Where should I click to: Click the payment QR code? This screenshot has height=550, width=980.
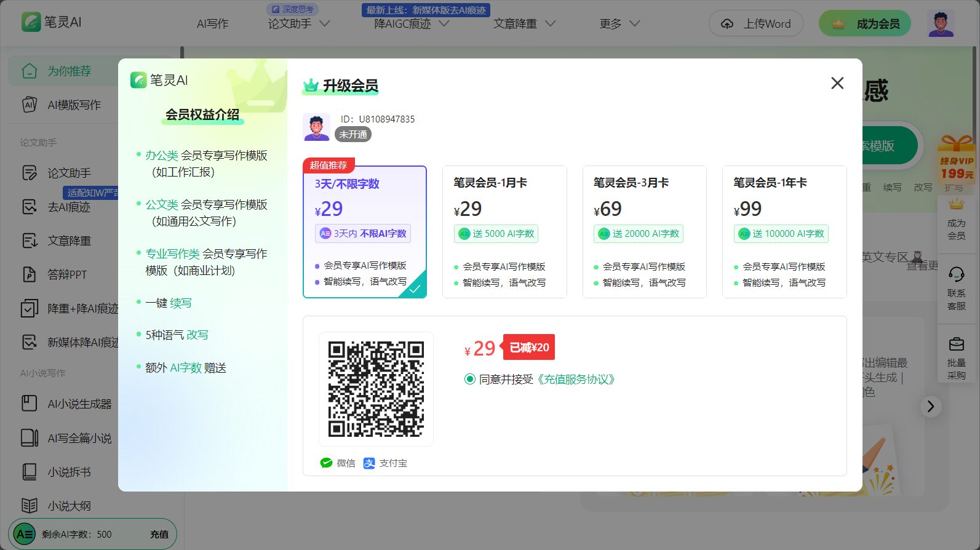tap(376, 389)
